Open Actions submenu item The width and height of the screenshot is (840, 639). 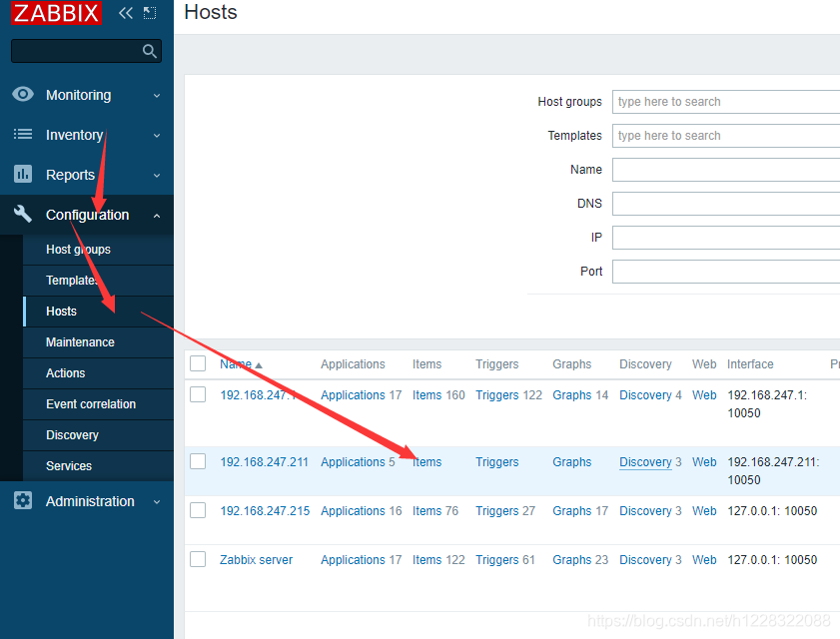point(98,373)
